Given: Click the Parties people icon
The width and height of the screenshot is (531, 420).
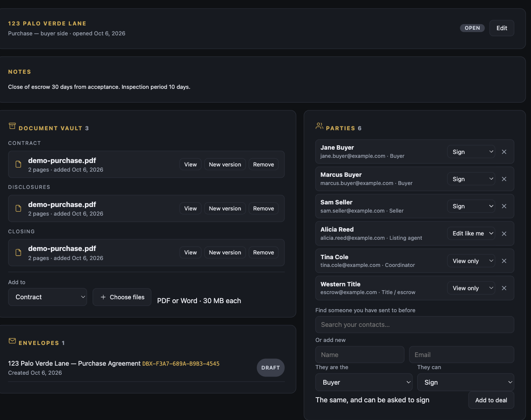Looking at the screenshot, I should 319,126.
